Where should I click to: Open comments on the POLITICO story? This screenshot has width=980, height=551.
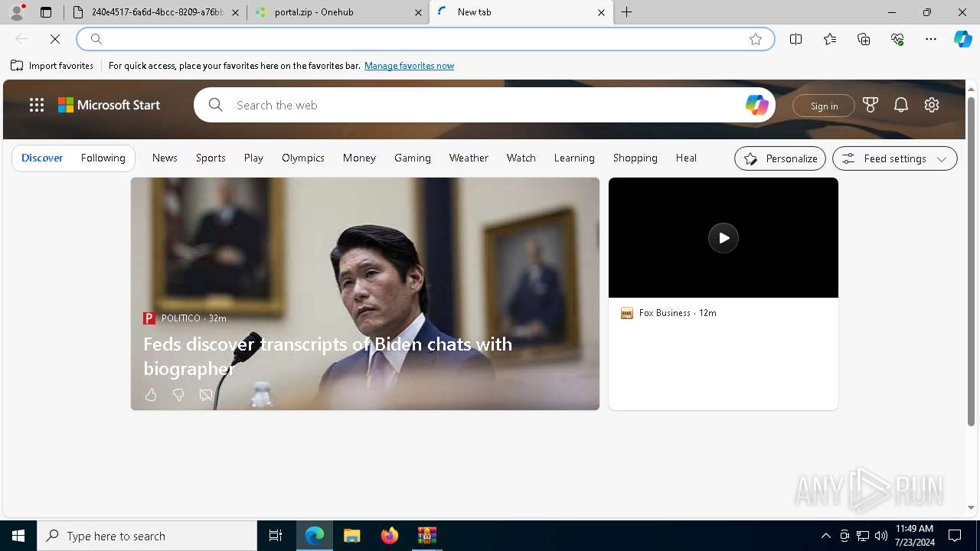click(x=206, y=395)
